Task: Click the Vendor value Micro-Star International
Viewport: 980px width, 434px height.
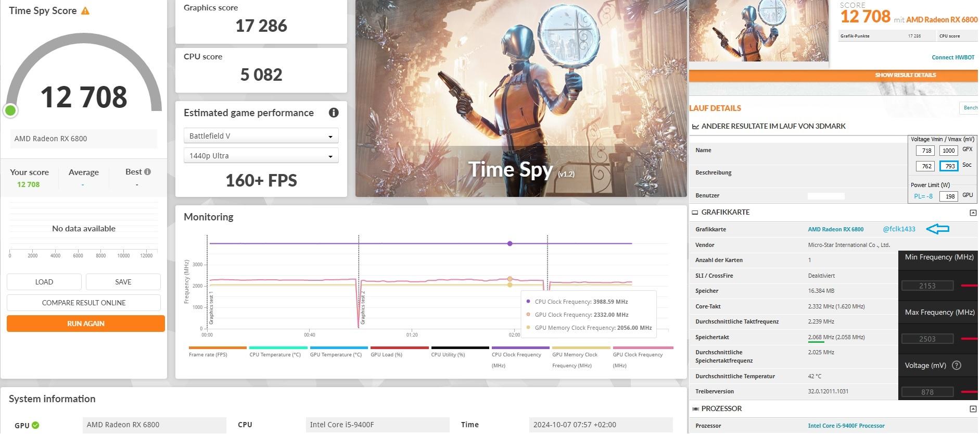Action: [849, 245]
